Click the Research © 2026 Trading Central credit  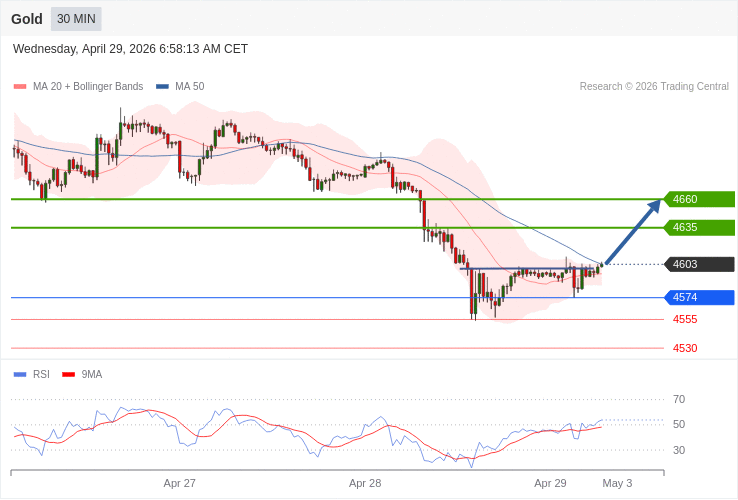654,87
